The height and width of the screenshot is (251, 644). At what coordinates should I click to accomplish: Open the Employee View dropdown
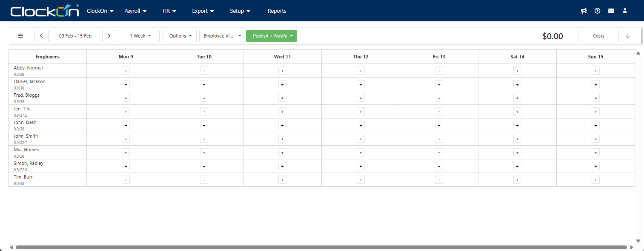pos(221,36)
